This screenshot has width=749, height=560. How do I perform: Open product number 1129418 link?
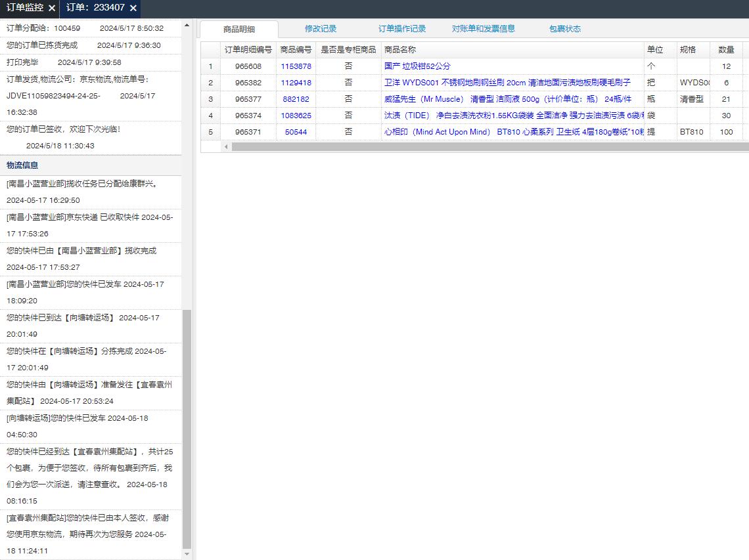[296, 83]
